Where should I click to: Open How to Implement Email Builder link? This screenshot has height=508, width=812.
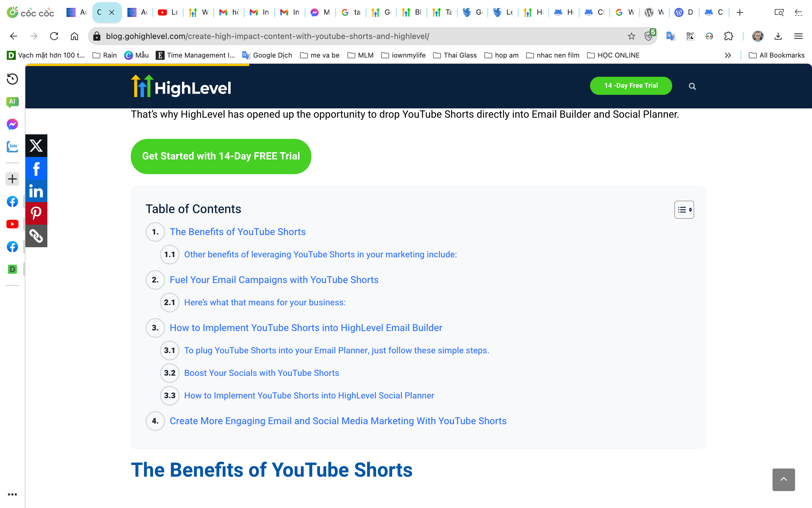click(306, 328)
